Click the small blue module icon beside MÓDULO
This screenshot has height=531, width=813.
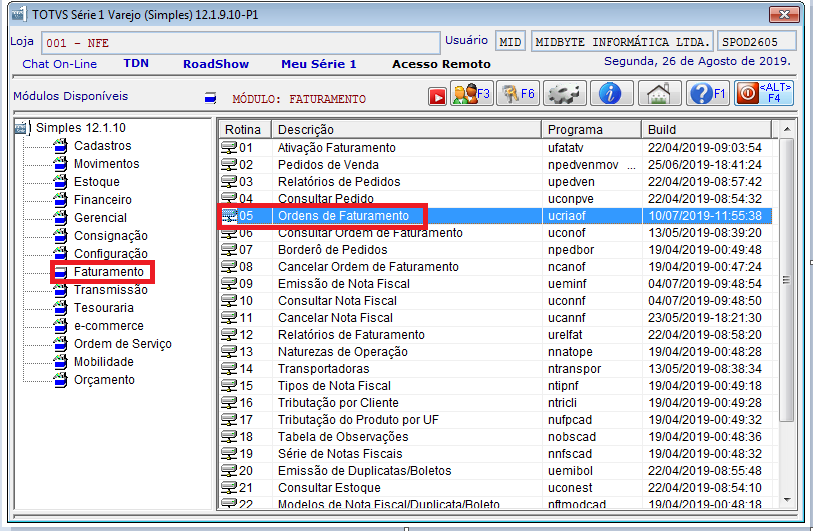pyautogui.click(x=210, y=97)
